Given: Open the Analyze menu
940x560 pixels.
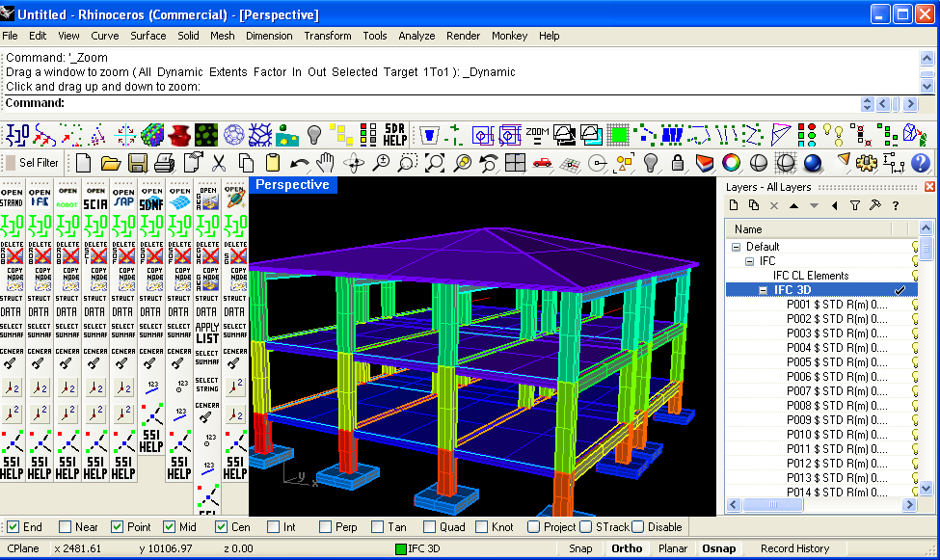Looking at the screenshot, I should coord(416,36).
